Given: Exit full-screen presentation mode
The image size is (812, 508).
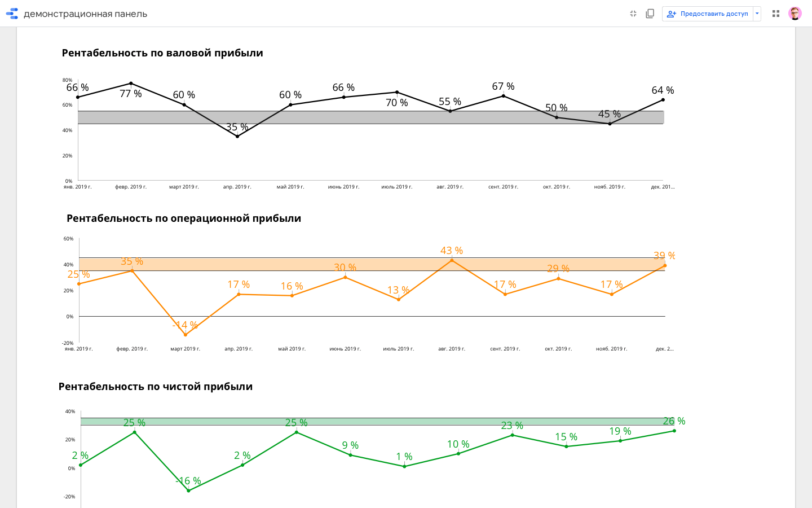Looking at the screenshot, I should click(633, 14).
